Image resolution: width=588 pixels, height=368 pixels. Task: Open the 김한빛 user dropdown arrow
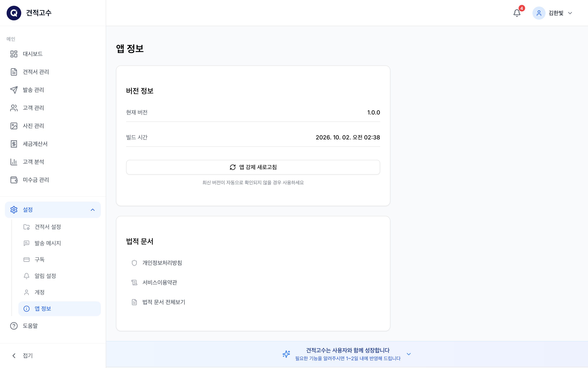click(570, 13)
